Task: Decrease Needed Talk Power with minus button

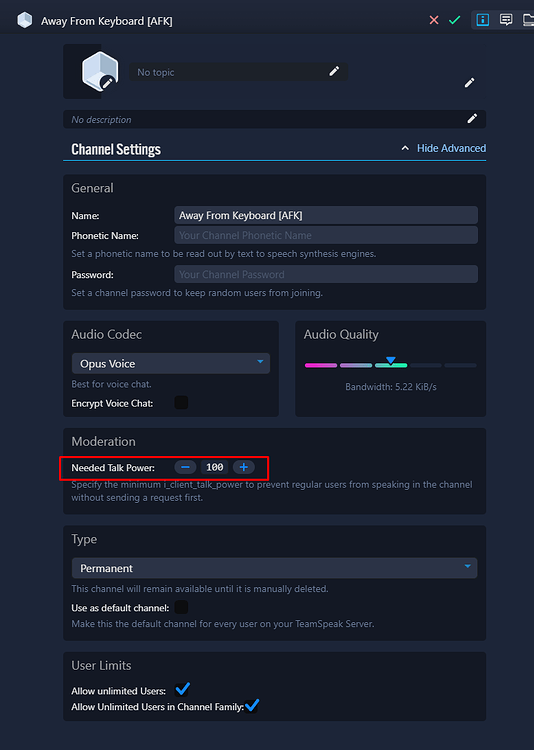Action: click(x=185, y=467)
